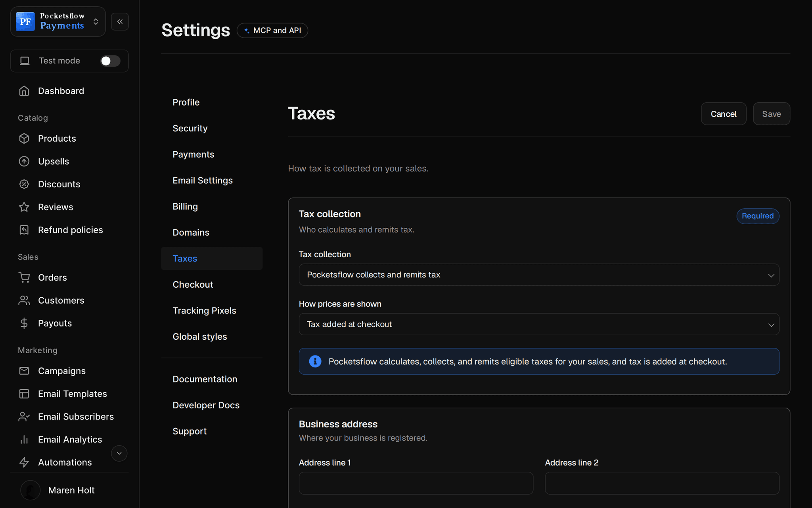
Task: Open the Checkout settings tab
Action: [x=212, y=285]
